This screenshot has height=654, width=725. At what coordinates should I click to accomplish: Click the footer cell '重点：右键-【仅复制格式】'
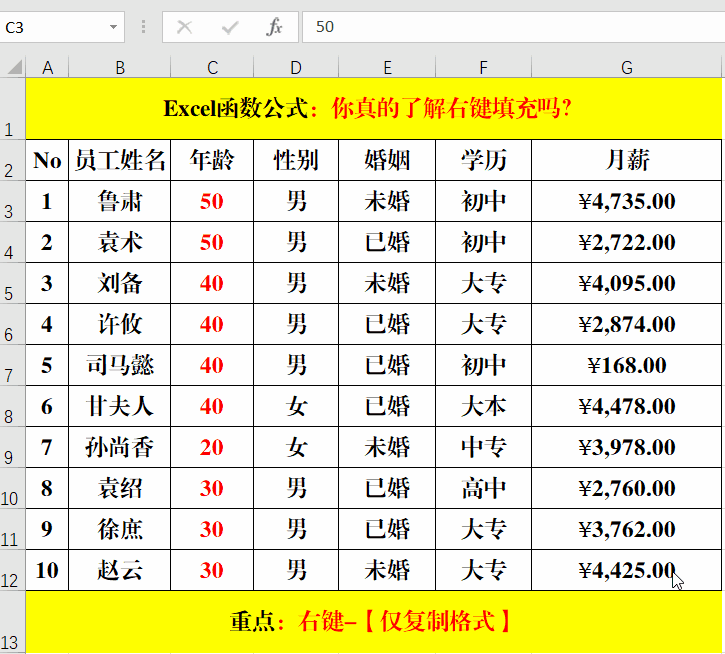374,622
